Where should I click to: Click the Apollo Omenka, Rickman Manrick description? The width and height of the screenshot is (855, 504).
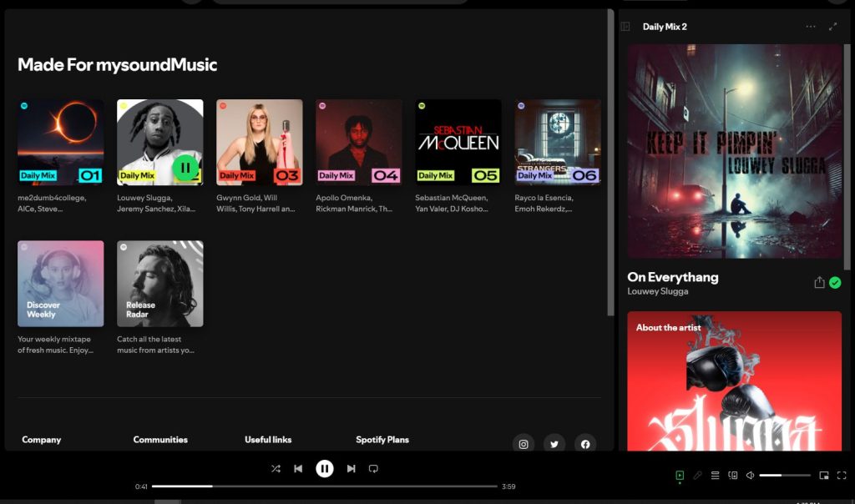pos(354,204)
